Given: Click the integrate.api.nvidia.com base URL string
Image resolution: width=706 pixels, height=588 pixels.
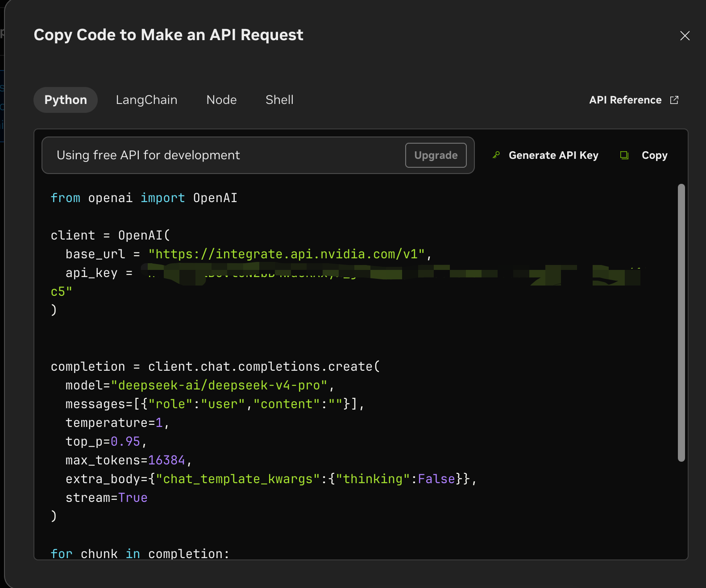Looking at the screenshot, I should click(x=286, y=254).
